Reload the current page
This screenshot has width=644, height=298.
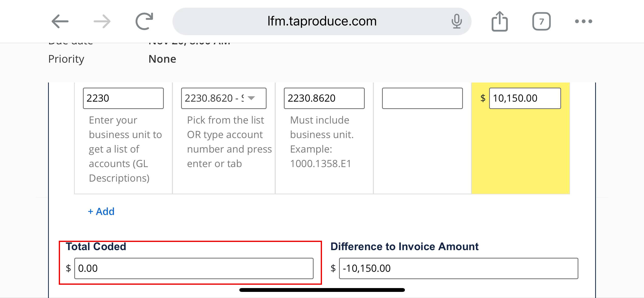144,21
